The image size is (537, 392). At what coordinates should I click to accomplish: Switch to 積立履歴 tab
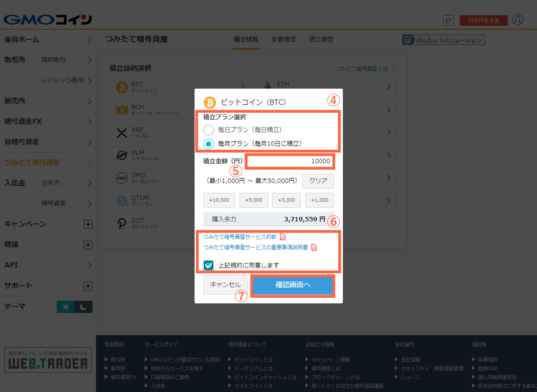[321, 39]
